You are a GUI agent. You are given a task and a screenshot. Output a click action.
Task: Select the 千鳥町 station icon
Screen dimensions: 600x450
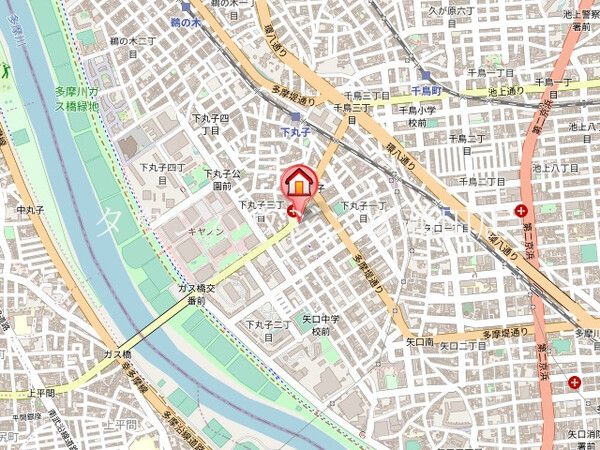pyautogui.click(x=426, y=75)
